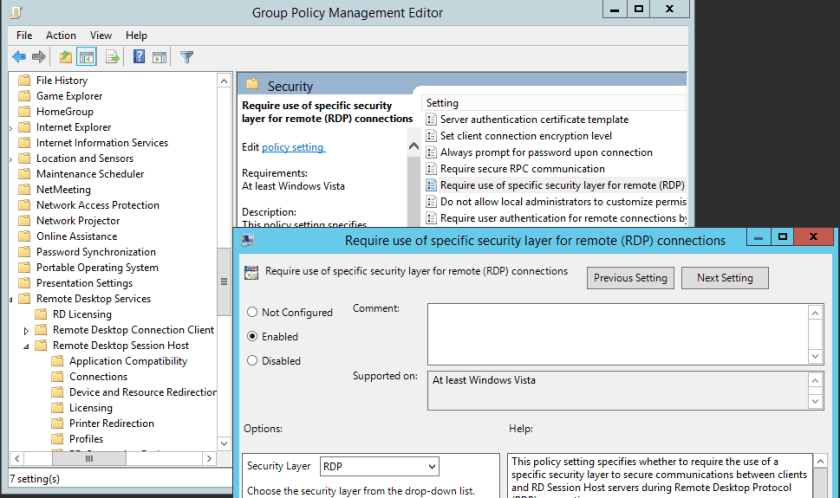Click the Next Setting button
The width and height of the screenshot is (840, 498).
tap(724, 278)
